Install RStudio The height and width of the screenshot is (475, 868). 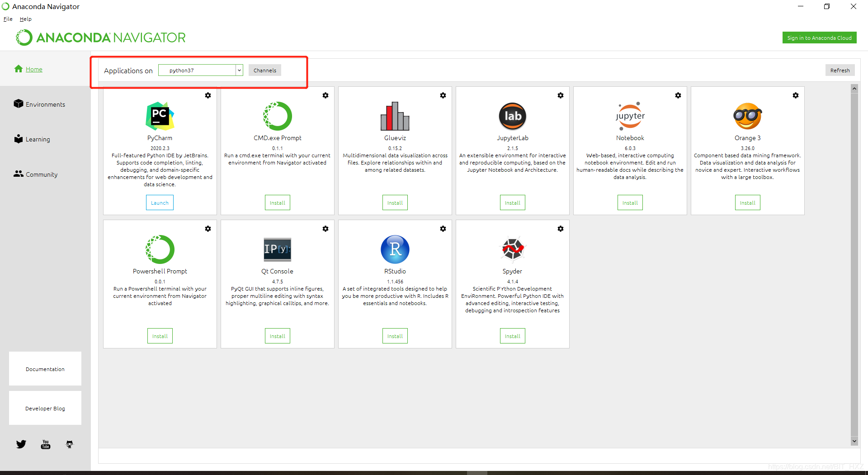coord(395,336)
